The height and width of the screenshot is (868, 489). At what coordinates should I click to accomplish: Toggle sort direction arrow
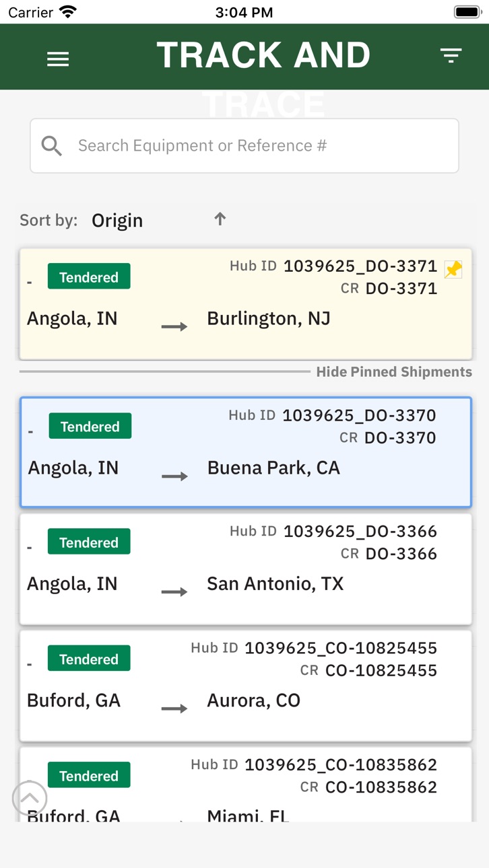(x=220, y=219)
